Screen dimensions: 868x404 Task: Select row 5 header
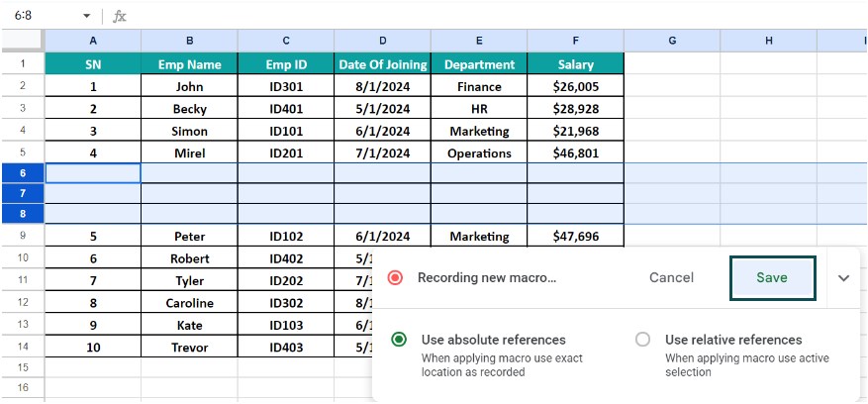(x=23, y=152)
